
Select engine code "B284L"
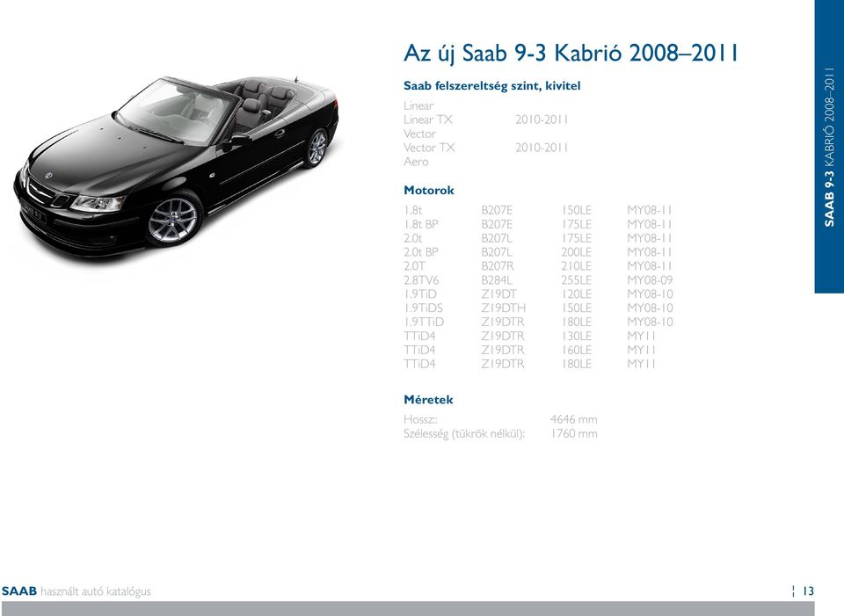497,279
